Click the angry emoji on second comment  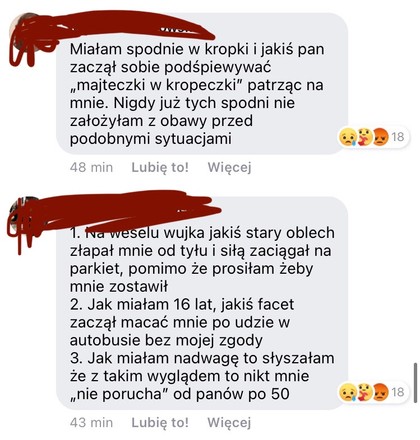(x=380, y=392)
